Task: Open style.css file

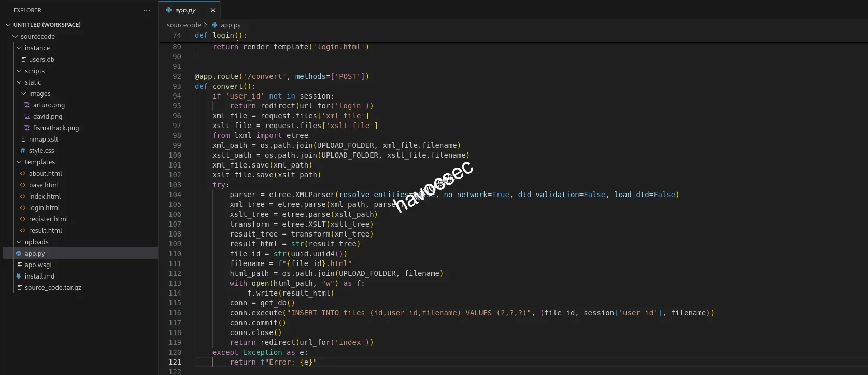Action: (41, 151)
